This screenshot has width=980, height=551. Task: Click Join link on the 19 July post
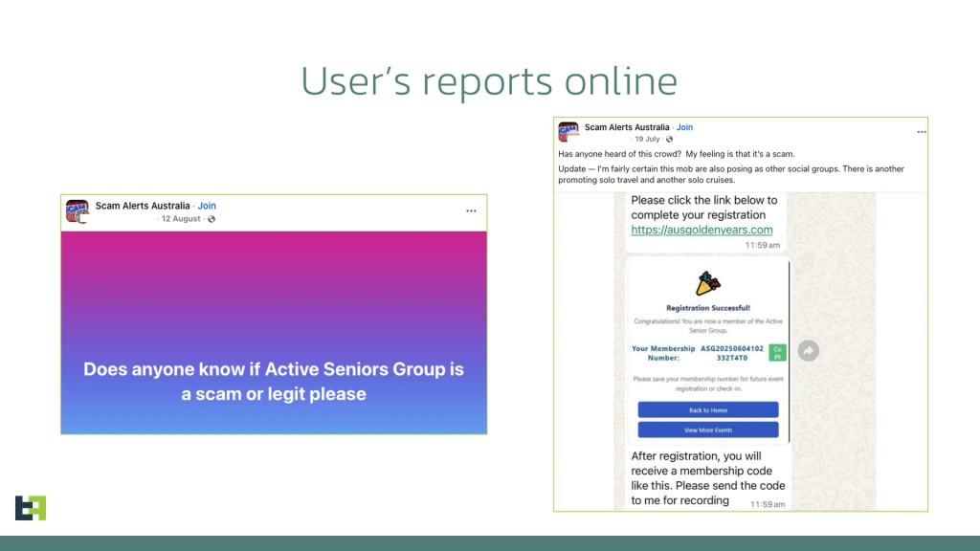coord(684,127)
